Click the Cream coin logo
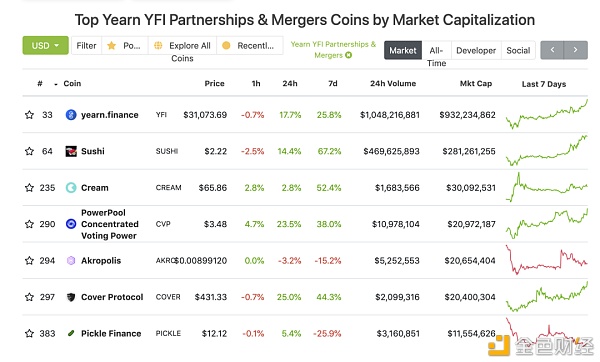The width and height of the screenshot is (600, 362). 71,188
